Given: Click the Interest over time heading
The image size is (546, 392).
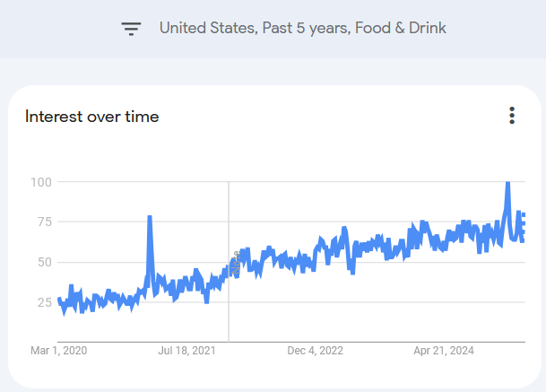Looking at the screenshot, I should (x=92, y=117).
